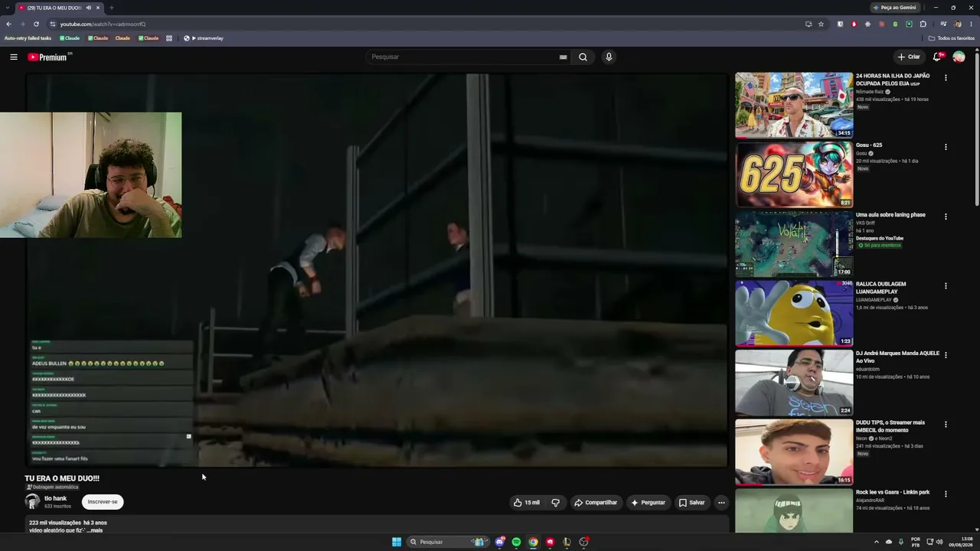Open the tab search dropdown arrow

pos(7,8)
